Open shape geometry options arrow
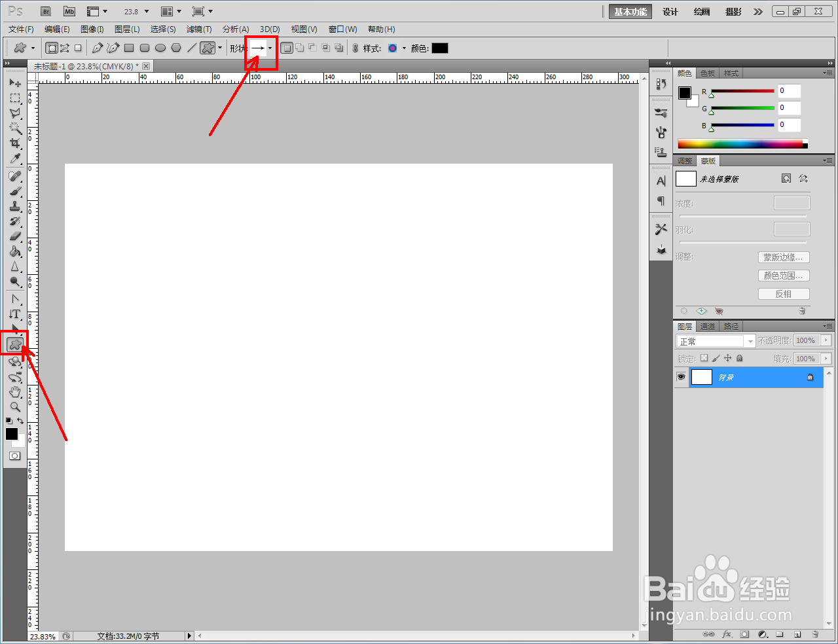Screen dimensions: 838x644 220,48
